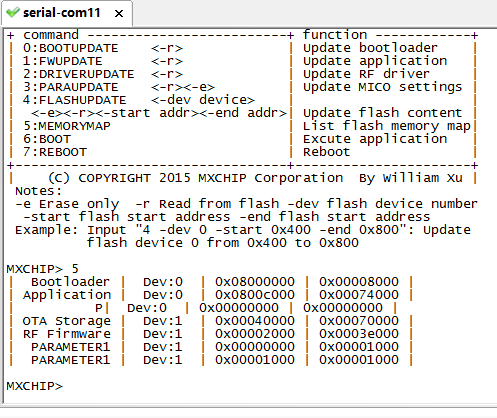Click the 5:MEMORYMAP command text

(67, 126)
